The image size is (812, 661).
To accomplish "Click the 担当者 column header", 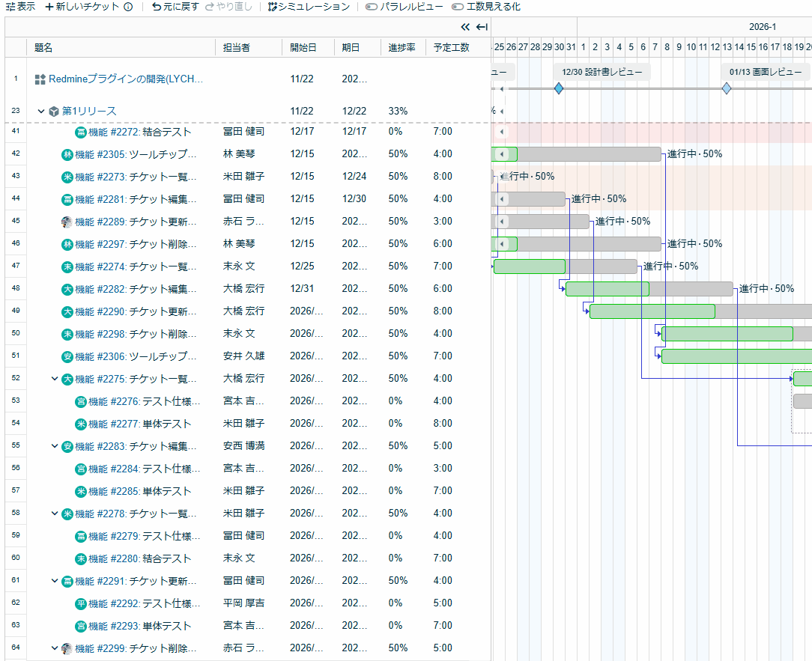I will [237, 47].
